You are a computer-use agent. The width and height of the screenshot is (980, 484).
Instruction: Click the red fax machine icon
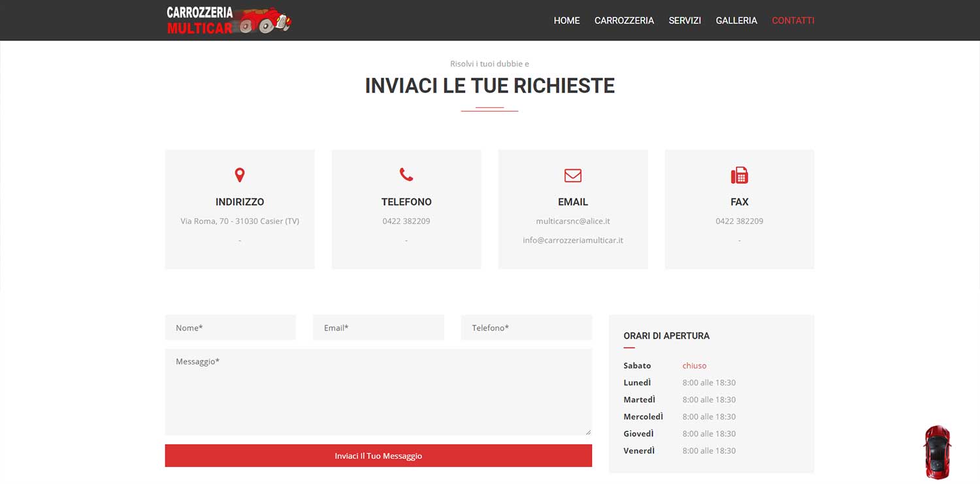tap(739, 175)
